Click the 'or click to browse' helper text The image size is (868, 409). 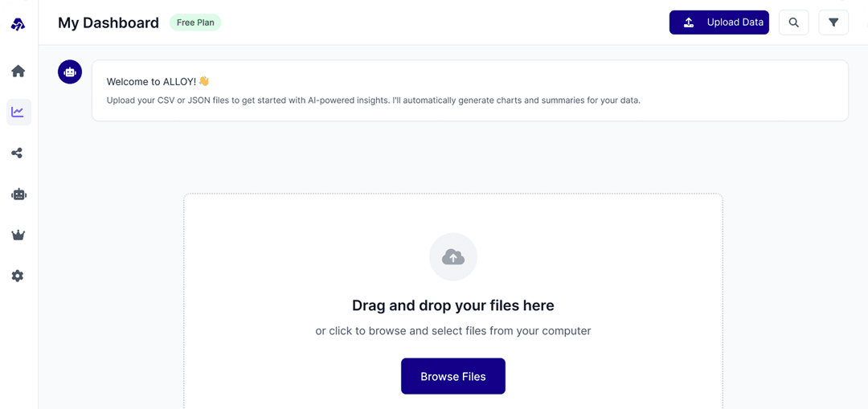pos(453,331)
